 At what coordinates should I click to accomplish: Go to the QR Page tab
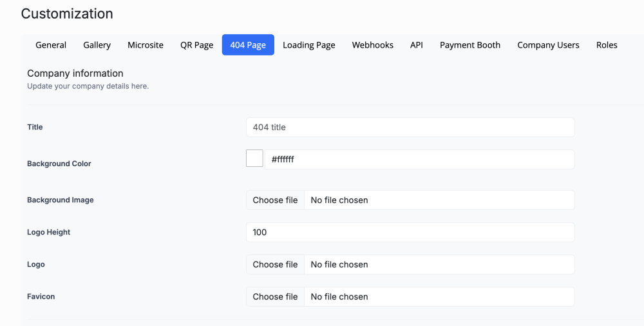[x=196, y=45]
